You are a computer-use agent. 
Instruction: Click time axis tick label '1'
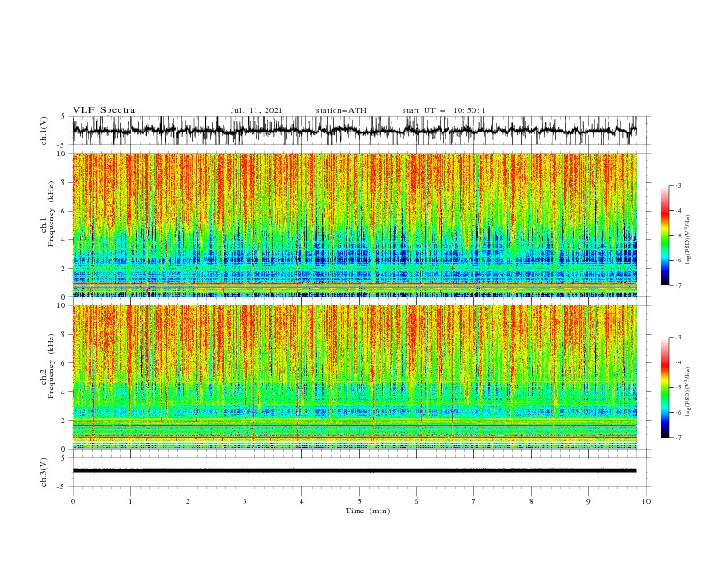[130, 501]
